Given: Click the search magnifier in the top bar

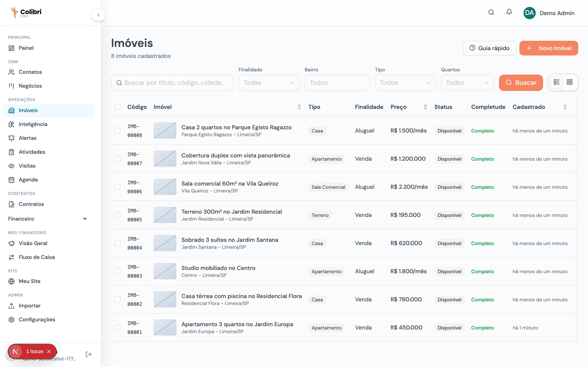Looking at the screenshot, I should coord(491,13).
